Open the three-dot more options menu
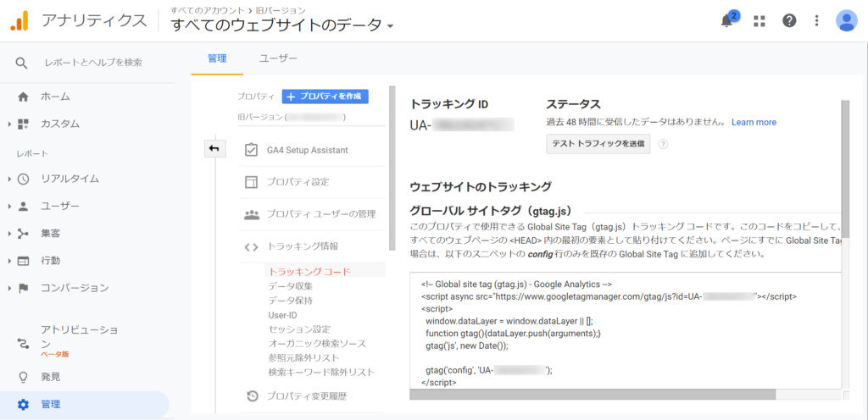This screenshot has width=868, height=420. point(816,21)
